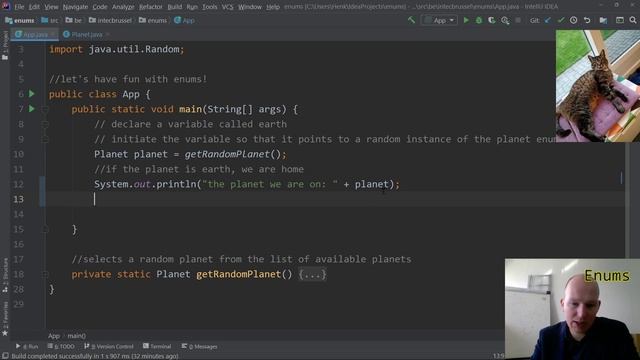Open the App run configuration dropdown
640x360 pixels.
pyautogui.click(x=439, y=20)
